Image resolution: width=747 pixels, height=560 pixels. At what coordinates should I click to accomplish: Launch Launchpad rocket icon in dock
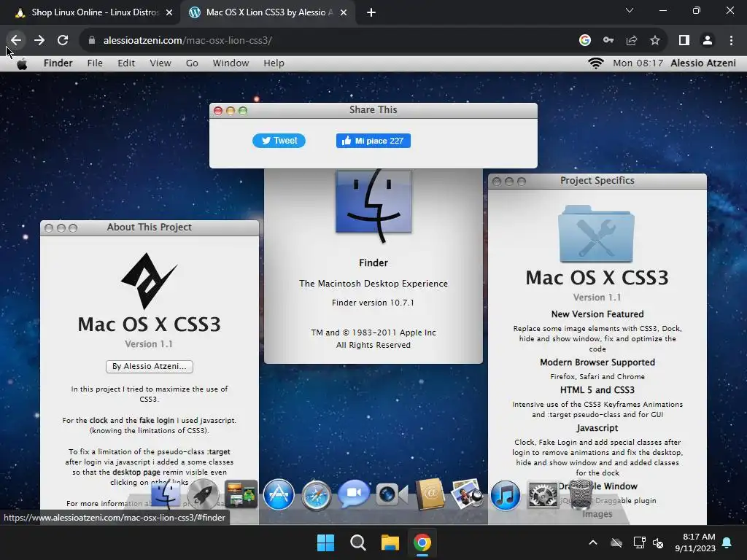tap(203, 495)
